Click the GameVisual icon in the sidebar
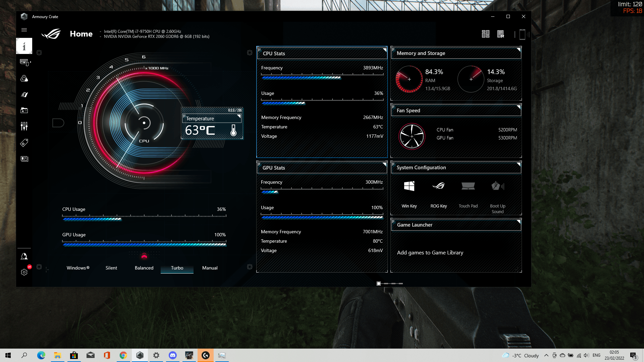 (24, 94)
